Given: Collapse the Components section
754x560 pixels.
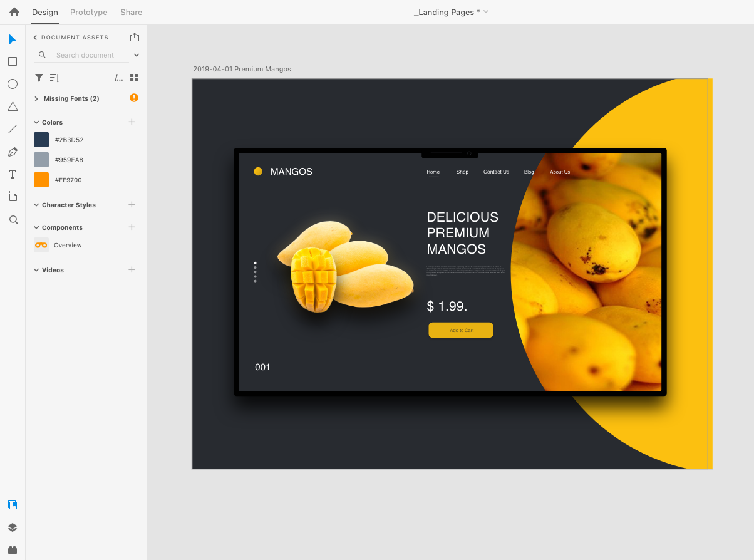Looking at the screenshot, I should pyautogui.click(x=36, y=227).
